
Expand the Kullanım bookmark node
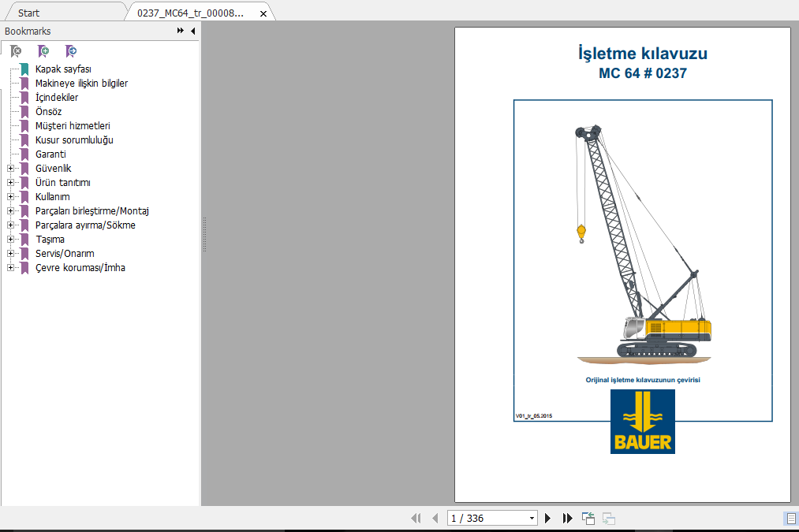click(10, 196)
